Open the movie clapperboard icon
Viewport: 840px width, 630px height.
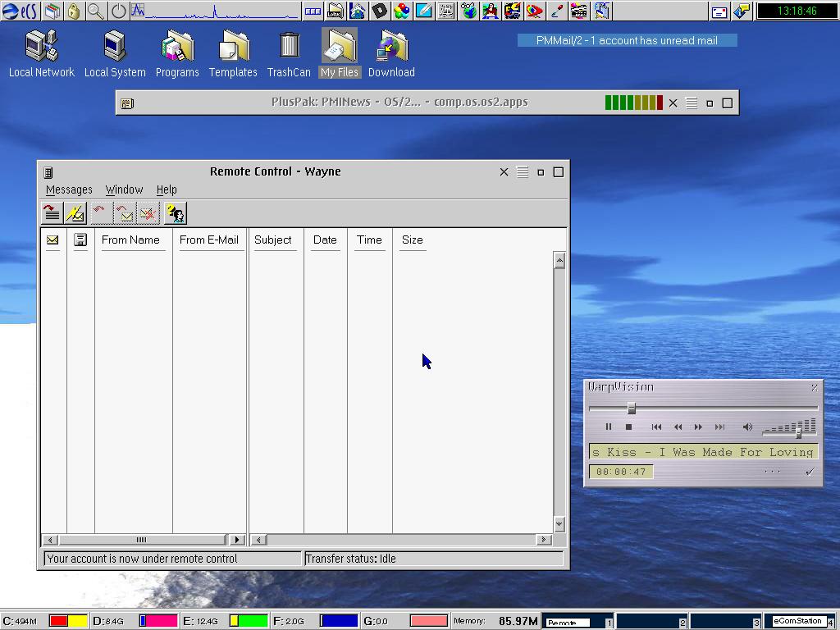click(578, 11)
